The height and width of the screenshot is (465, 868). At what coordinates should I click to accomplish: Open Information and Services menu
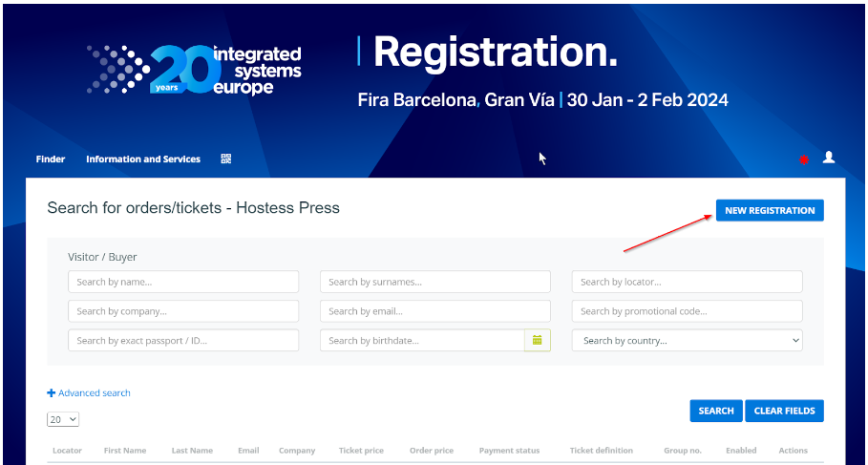(x=143, y=159)
